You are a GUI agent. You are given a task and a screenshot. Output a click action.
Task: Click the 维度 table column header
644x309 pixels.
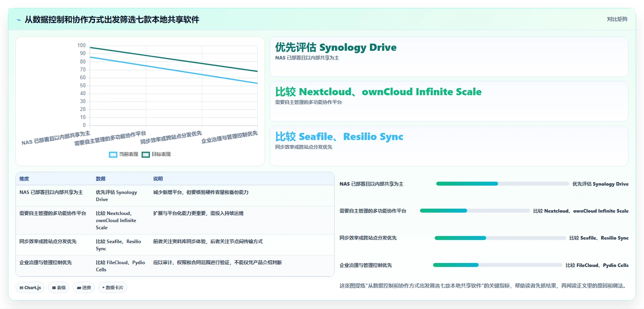[x=24, y=179]
